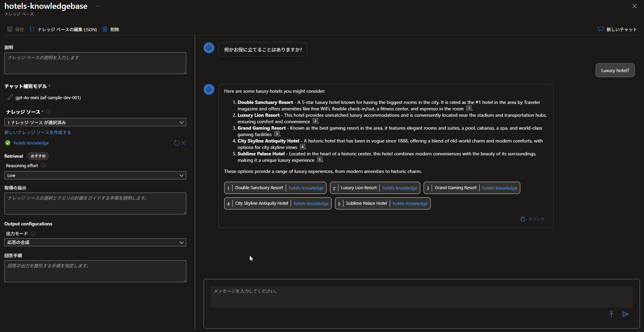Image resolution: width=644 pixels, height=332 pixels.
Task: Click ナレッジ ベースの編集 (JSON) toolbar item
Action: click(63, 29)
